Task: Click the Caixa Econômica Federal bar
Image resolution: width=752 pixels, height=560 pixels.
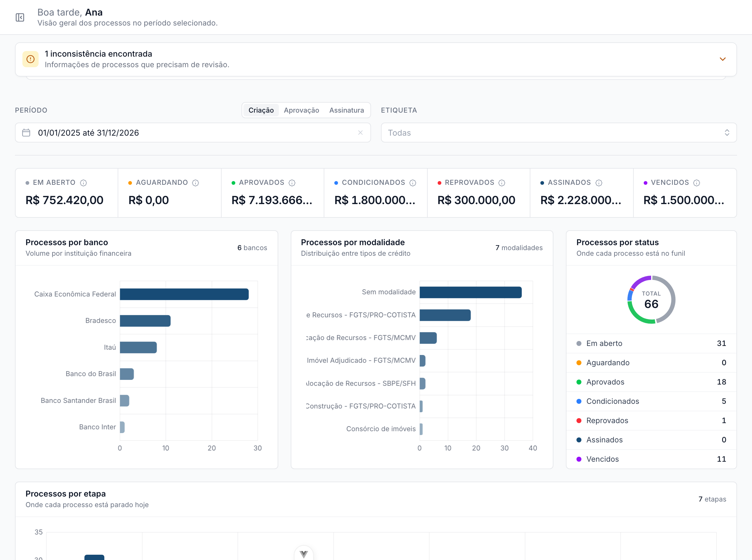Action: coord(184,294)
